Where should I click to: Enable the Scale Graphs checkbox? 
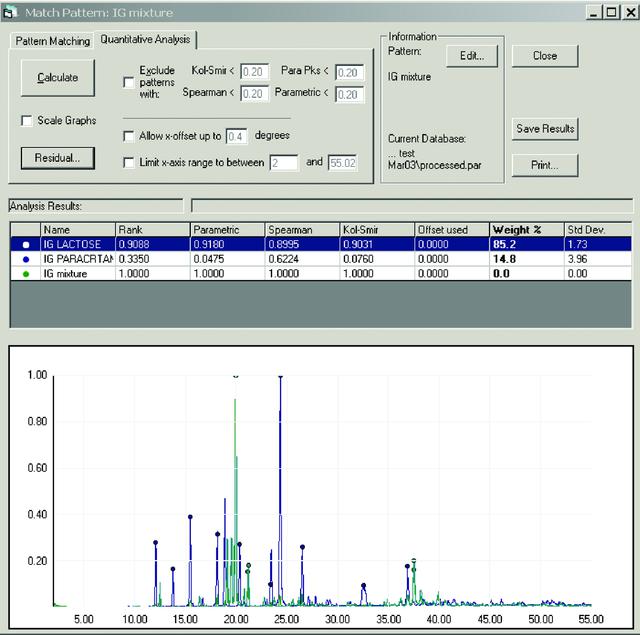pyautogui.click(x=27, y=121)
